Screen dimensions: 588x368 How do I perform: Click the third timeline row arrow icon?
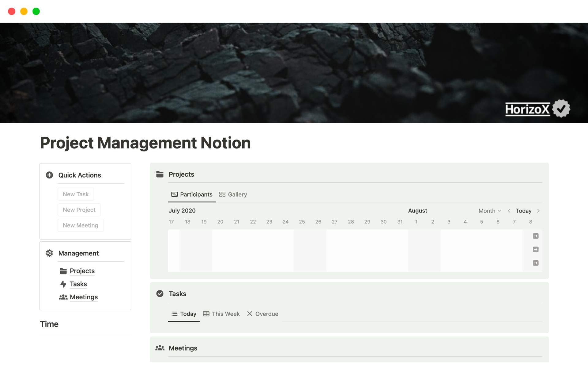click(x=536, y=263)
